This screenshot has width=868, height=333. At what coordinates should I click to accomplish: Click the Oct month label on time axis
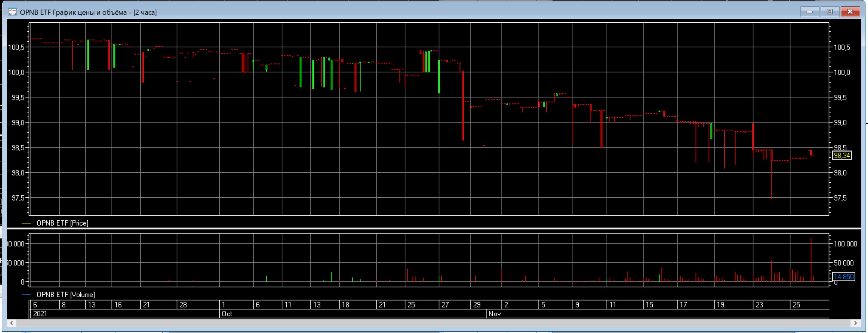point(227,314)
